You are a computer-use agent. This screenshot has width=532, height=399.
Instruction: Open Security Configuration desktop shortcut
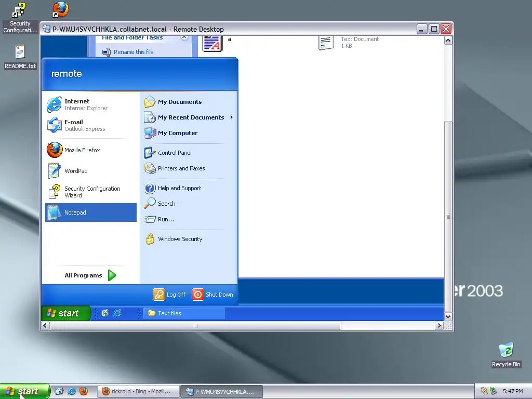tap(20, 18)
